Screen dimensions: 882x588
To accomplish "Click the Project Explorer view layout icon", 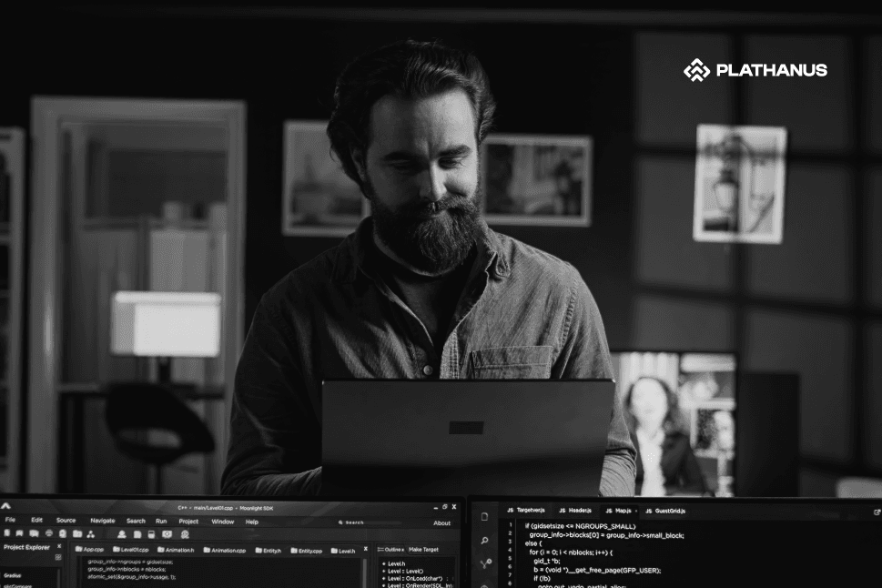I will [58, 557].
